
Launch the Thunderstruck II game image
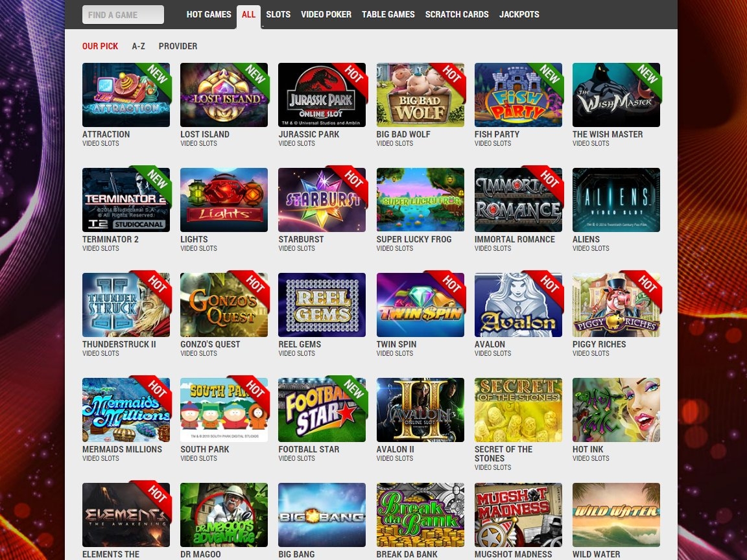126,305
